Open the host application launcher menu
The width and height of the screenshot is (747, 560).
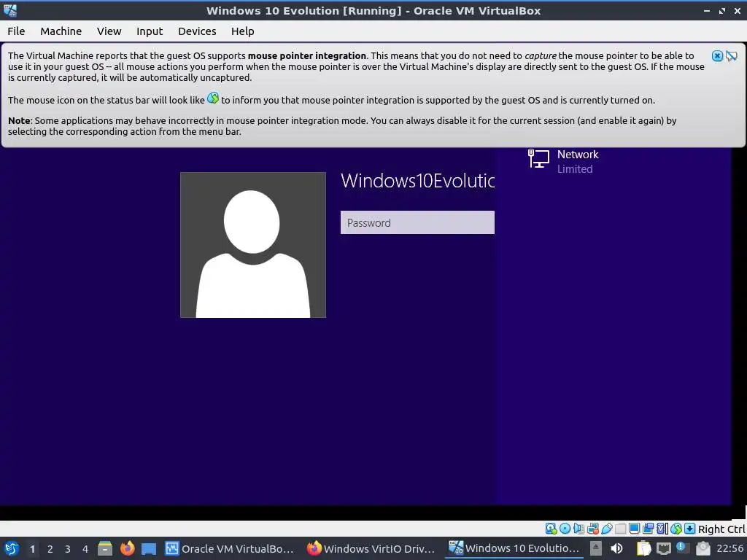(11, 548)
